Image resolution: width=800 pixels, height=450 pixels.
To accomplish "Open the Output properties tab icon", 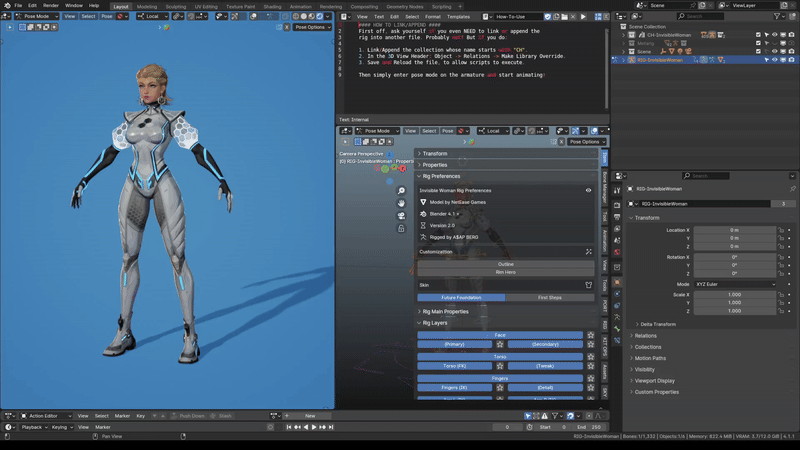I will 617,217.
